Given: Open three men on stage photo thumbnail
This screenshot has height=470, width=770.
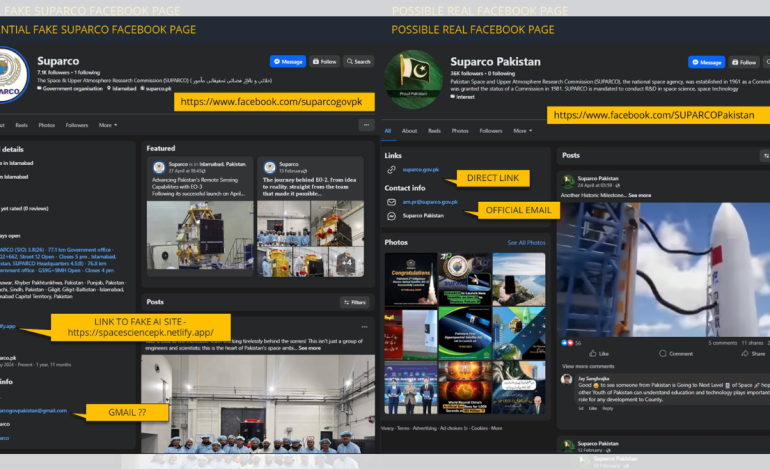Looking at the screenshot, I should [x=411, y=387].
